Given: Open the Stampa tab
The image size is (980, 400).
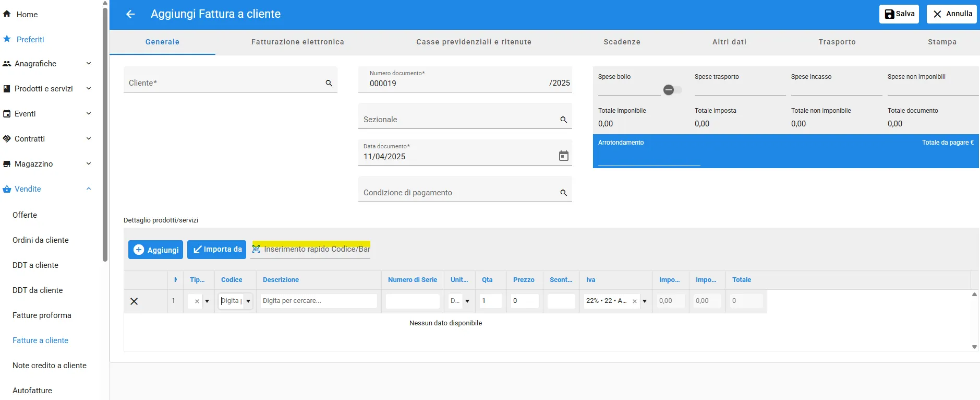Looking at the screenshot, I should [942, 42].
